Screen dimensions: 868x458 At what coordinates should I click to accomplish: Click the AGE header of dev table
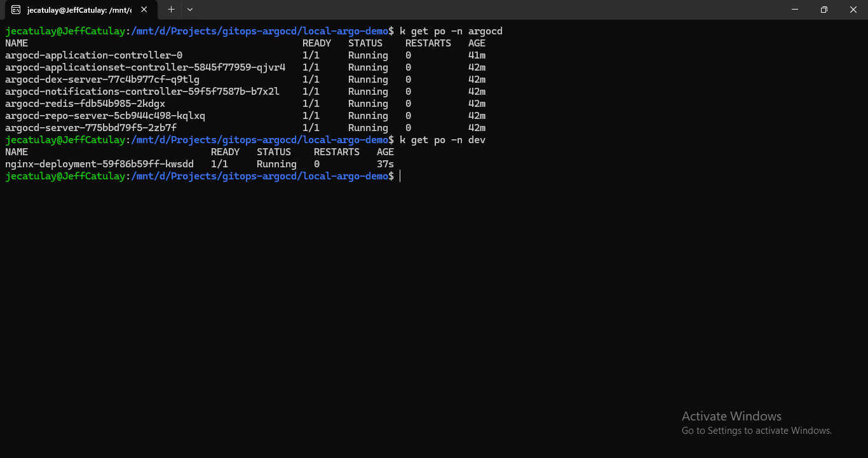click(x=385, y=152)
